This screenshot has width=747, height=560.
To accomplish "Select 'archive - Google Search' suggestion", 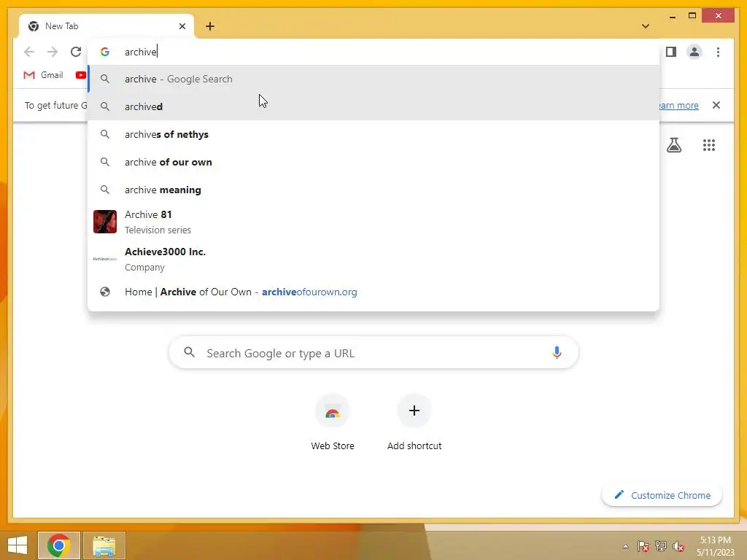I will click(x=374, y=79).
